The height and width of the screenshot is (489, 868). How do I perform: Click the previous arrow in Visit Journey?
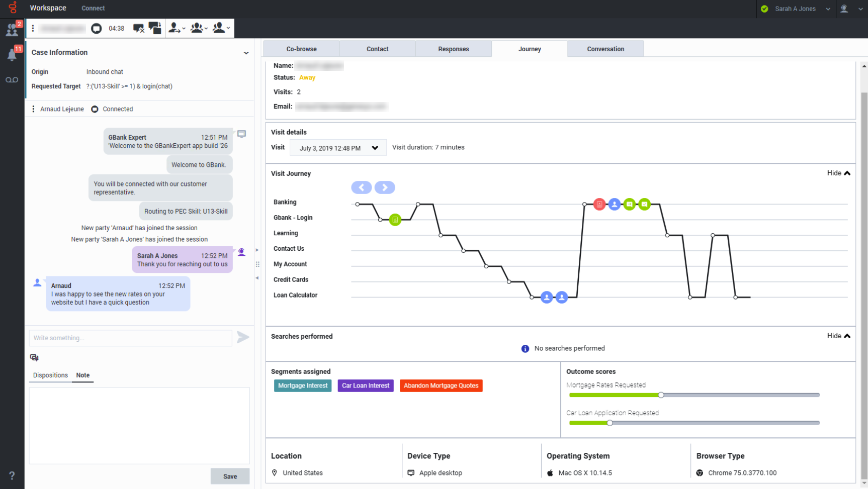point(361,187)
